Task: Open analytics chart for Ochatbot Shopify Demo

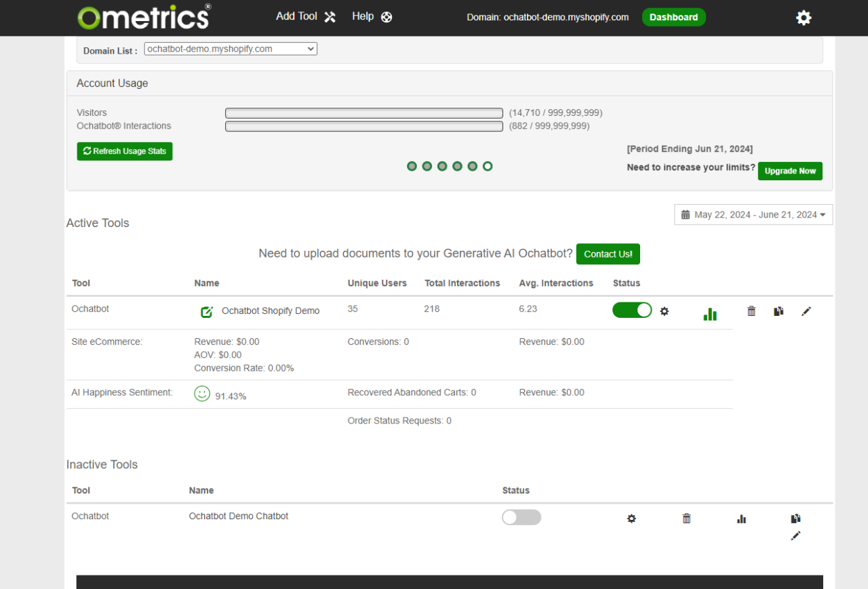Action: [709, 314]
